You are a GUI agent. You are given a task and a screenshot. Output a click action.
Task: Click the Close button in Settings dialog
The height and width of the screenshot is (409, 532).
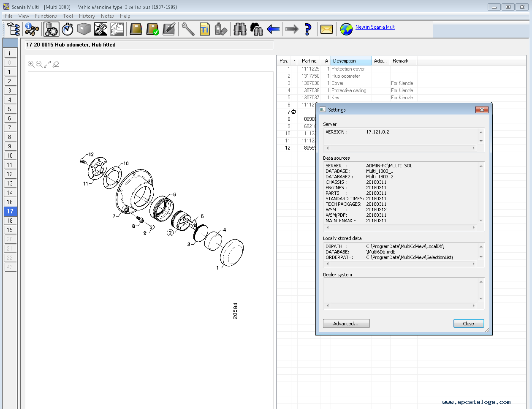tap(469, 324)
